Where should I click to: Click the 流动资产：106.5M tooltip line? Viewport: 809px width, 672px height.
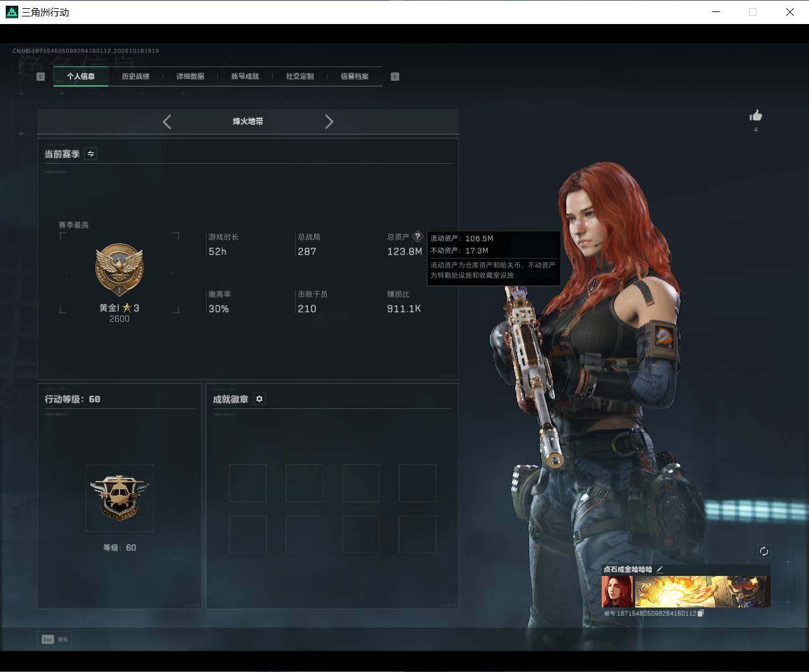click(462, 238)
